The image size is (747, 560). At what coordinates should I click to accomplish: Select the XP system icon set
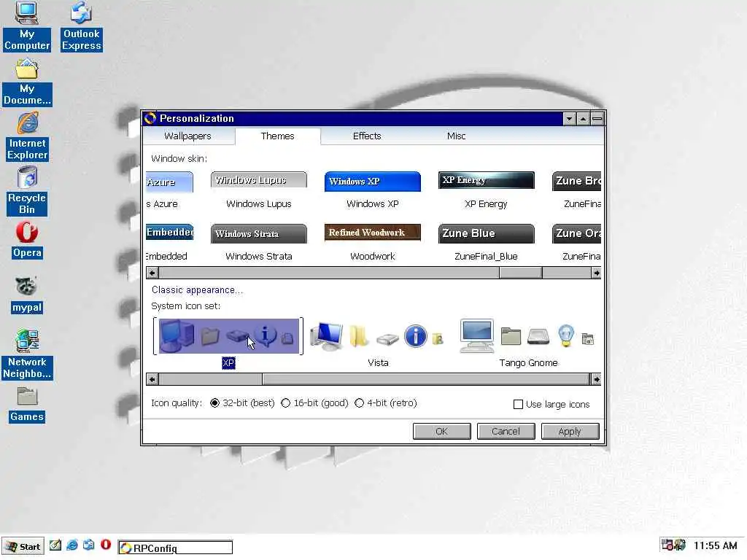coord(228,336)
